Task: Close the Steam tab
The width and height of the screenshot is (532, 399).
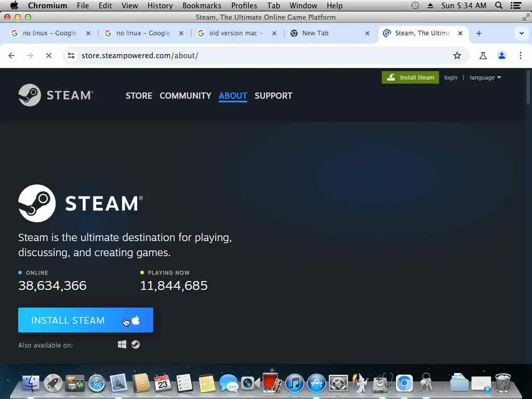Action: (x=460, y=33)
